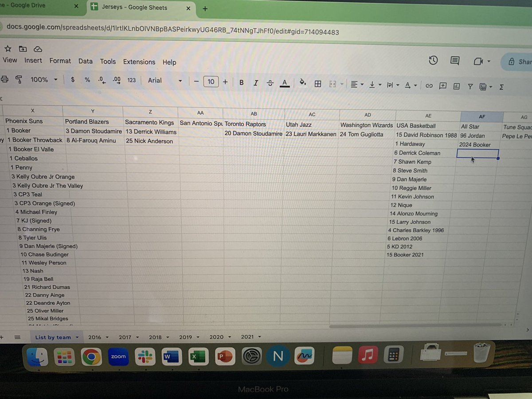This screenshot has width=532, height=399.
Task: Open Zoom from the dock
Action: pos(118,356)
